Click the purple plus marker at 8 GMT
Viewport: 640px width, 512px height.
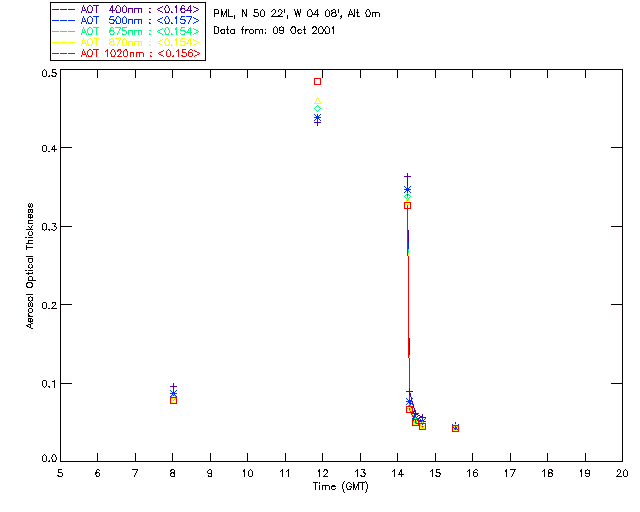tap(173, 386)
